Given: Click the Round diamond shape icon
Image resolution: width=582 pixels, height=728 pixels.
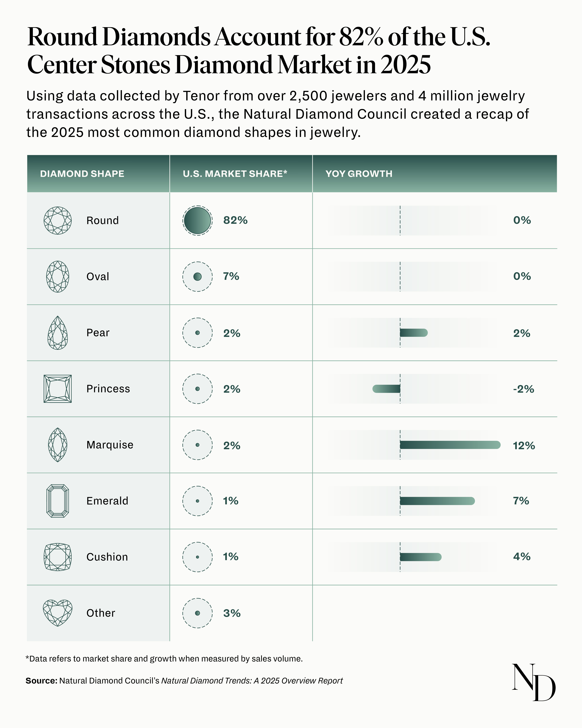Looking at the screenshot, I should tap(58, 221).
